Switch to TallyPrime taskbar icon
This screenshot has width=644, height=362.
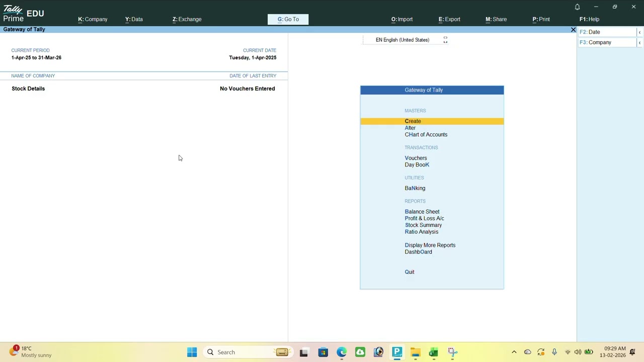point(397,352)
